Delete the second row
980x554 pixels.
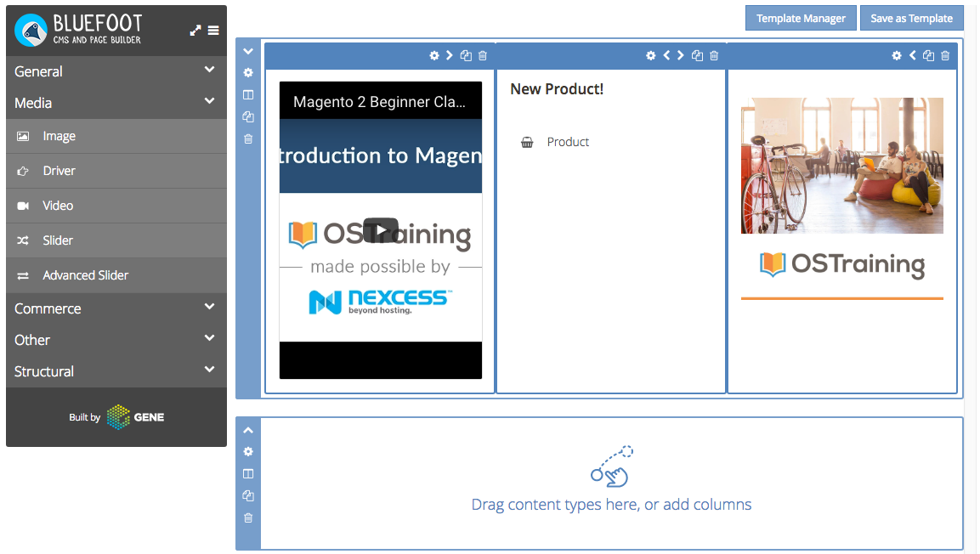(x=248, y=517)
